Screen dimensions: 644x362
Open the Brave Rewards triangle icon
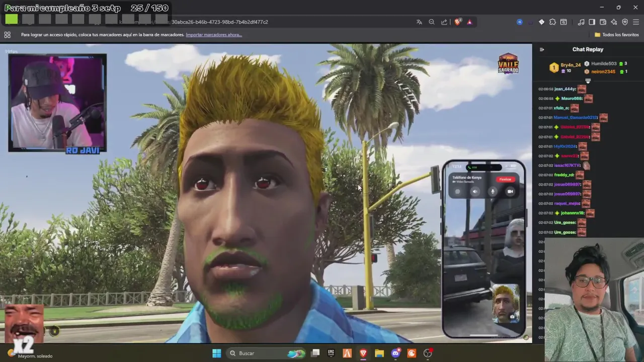[x=469, y=22]
